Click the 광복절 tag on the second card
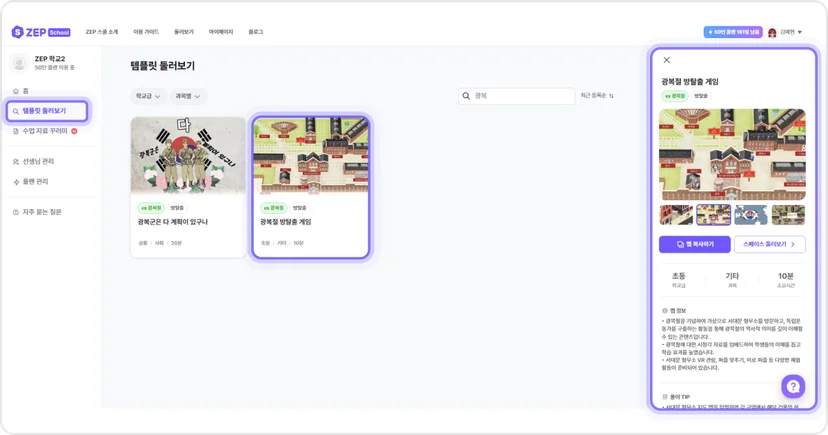The image size is (828, 435). click(274, 208)
